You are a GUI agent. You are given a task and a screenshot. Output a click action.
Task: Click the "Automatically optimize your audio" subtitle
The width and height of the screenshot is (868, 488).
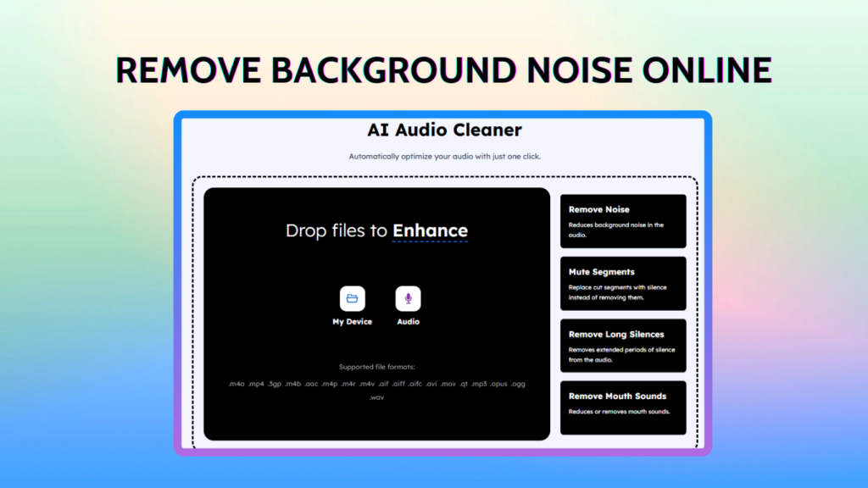point(444,156)
